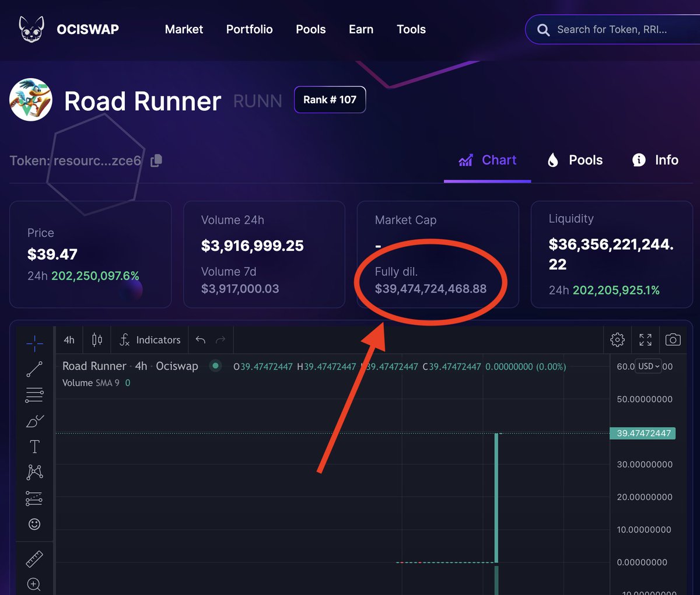This screenshot has width=700, height=595.
Task: Open the emoji stickers tool
Action: [34, 524]
